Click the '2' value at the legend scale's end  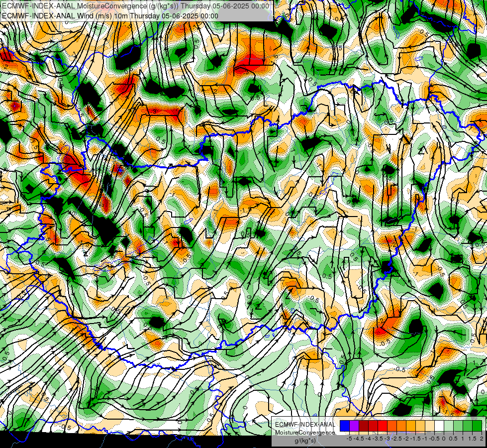[x=482, y=439]
